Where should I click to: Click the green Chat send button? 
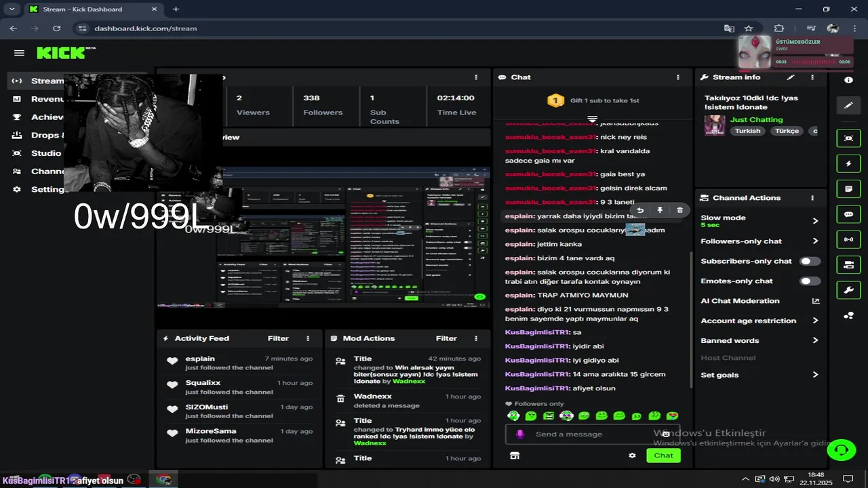coord(663,455)
